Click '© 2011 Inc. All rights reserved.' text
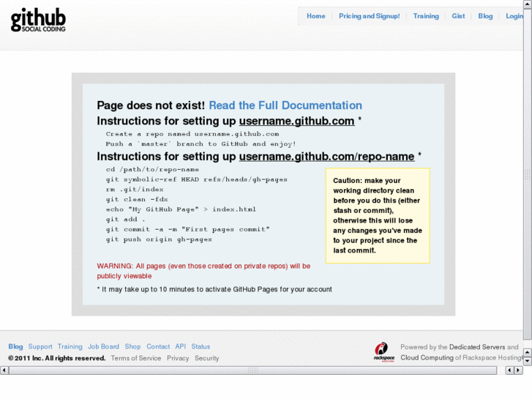Screen dimensions: 532x399 point(56,358)
